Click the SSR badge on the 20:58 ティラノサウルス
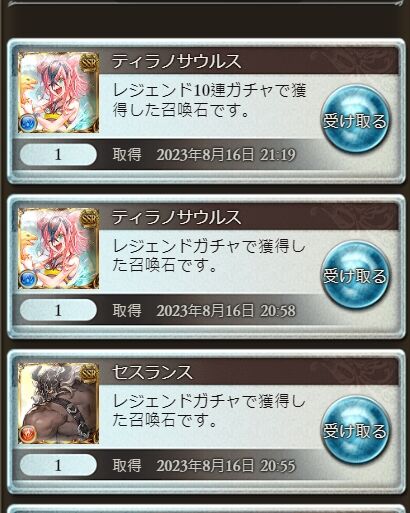 (x=89, y=218)
